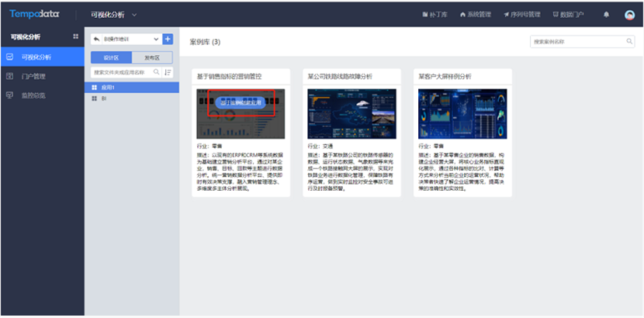Click the magnifier in case name search
The height and width of the screenshot is (318, 644).
(629, 41)
